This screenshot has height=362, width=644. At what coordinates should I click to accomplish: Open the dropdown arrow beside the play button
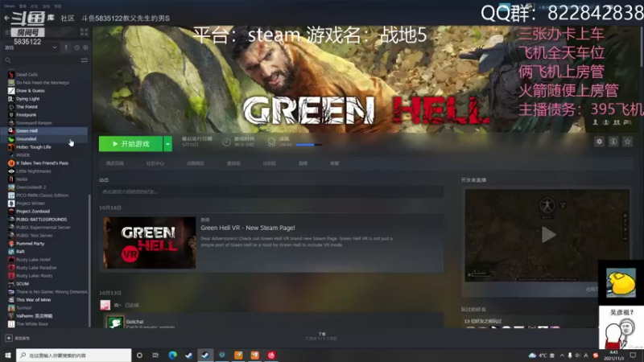point(167,144)
